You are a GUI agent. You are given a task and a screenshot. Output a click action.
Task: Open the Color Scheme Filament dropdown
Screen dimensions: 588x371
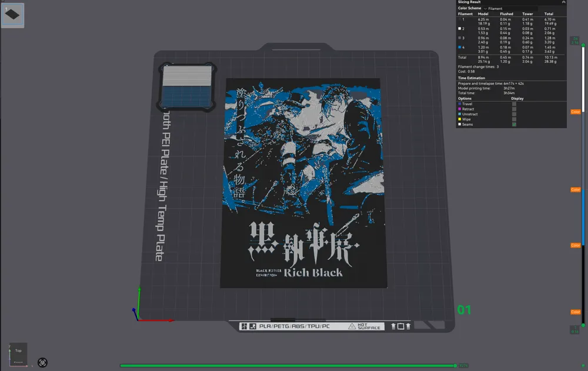[511, 8]
